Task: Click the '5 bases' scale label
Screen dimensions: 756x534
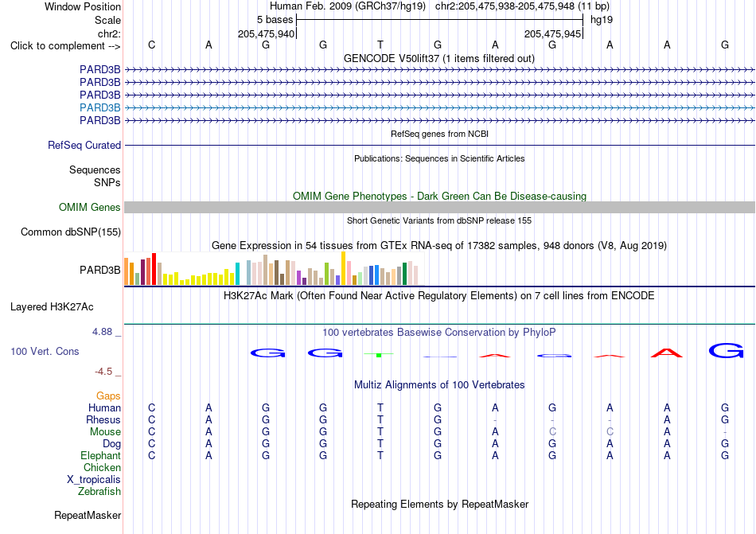Action: pyautogui.click(x=275, y=20)
